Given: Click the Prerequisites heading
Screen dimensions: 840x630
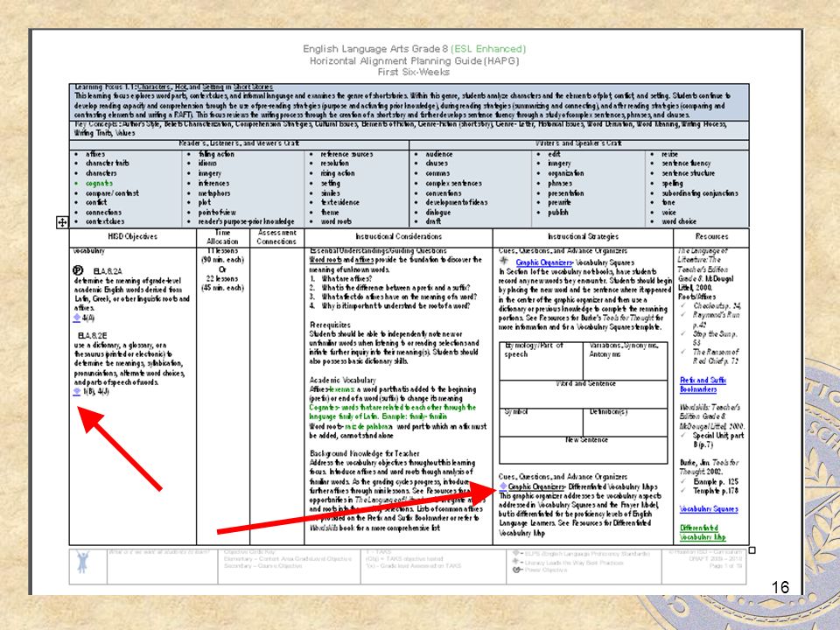Looking at the screenshot, I should click(330, 325).
